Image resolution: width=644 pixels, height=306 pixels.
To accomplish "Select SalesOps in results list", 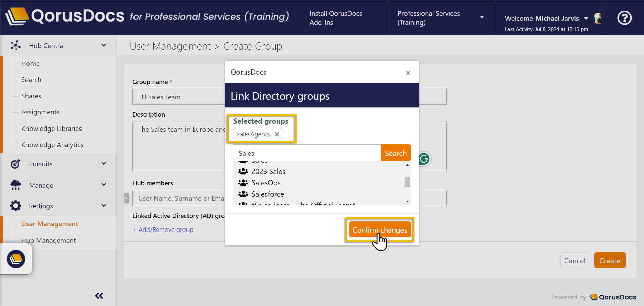I will tap(266, 183).
